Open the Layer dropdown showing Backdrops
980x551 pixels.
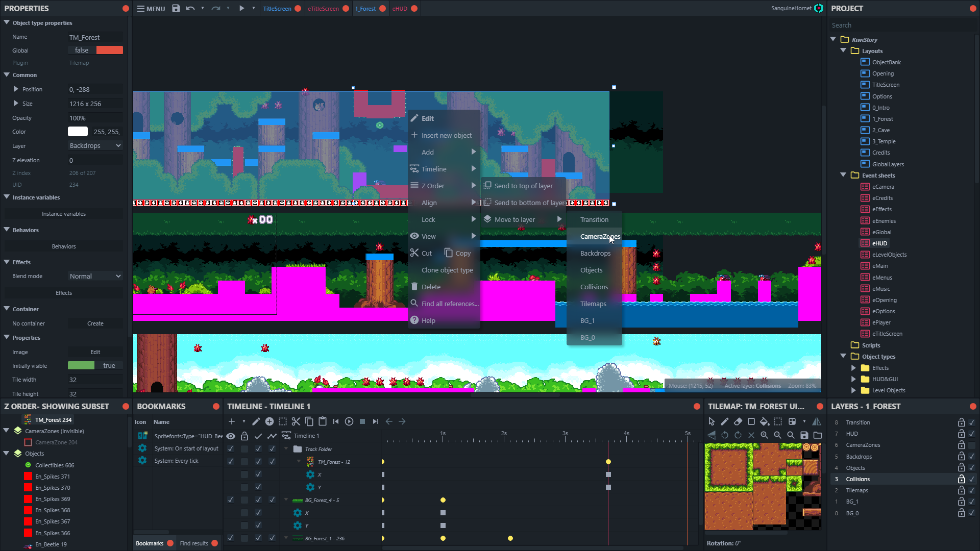[x=95, y=146]
